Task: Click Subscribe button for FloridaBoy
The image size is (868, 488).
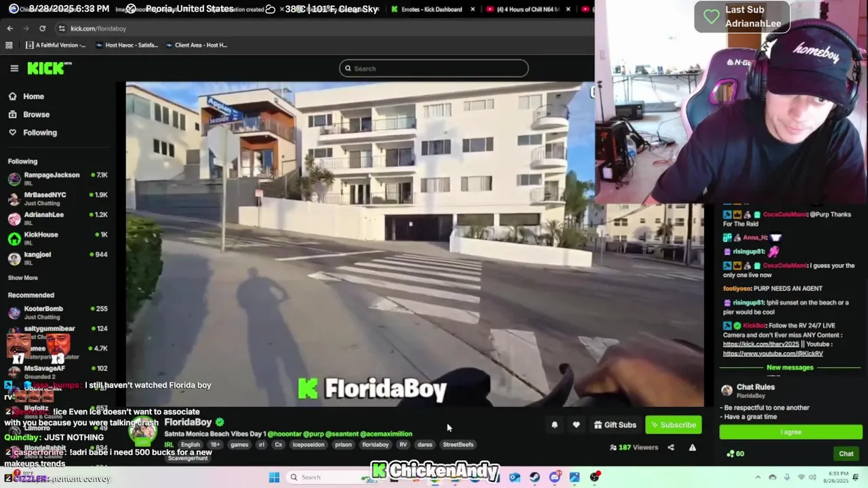Action: pos(673,425)
